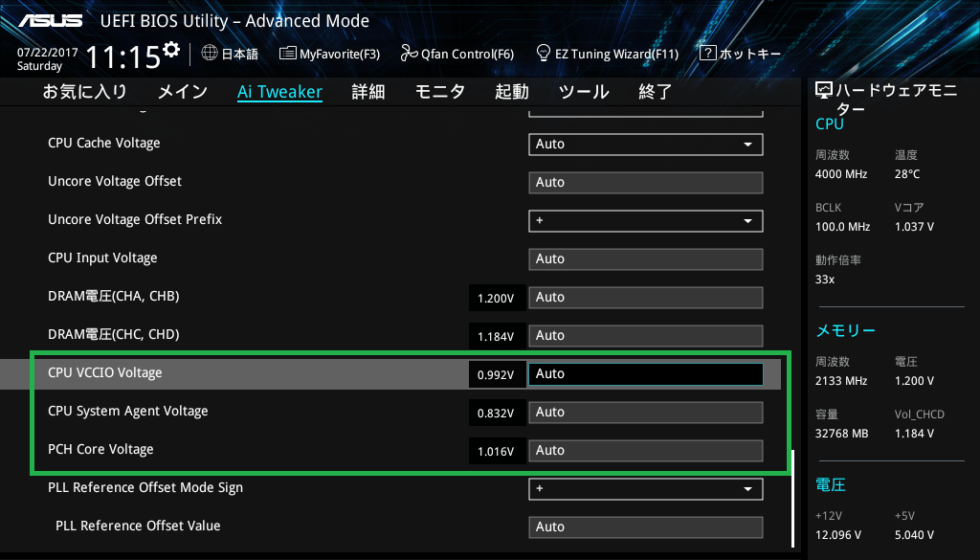Show the ホットキー hotkey list
Viewport: 980px width, 560px height.
click(x=740, y=54)
